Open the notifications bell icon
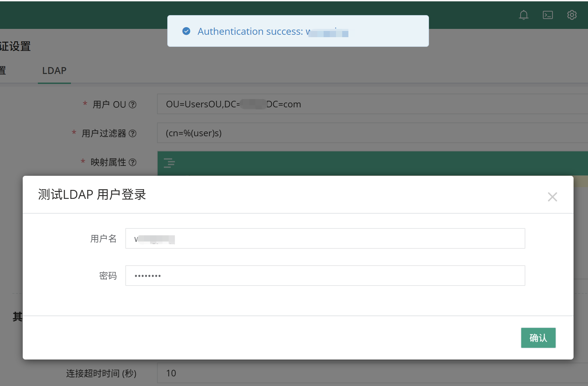This screenshot has height=386, width=588. (524, 15)
